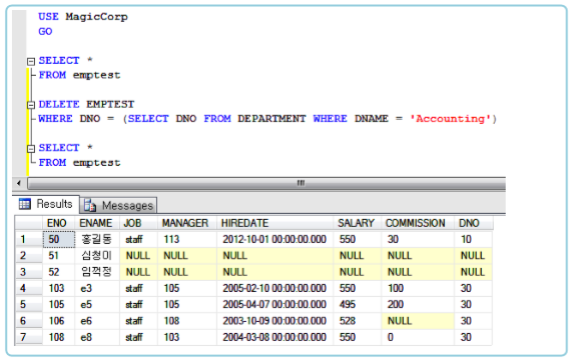Select the MANAGER column header
Image resolution: width=572 pixels, height=360 pixels.
point(187,223)
